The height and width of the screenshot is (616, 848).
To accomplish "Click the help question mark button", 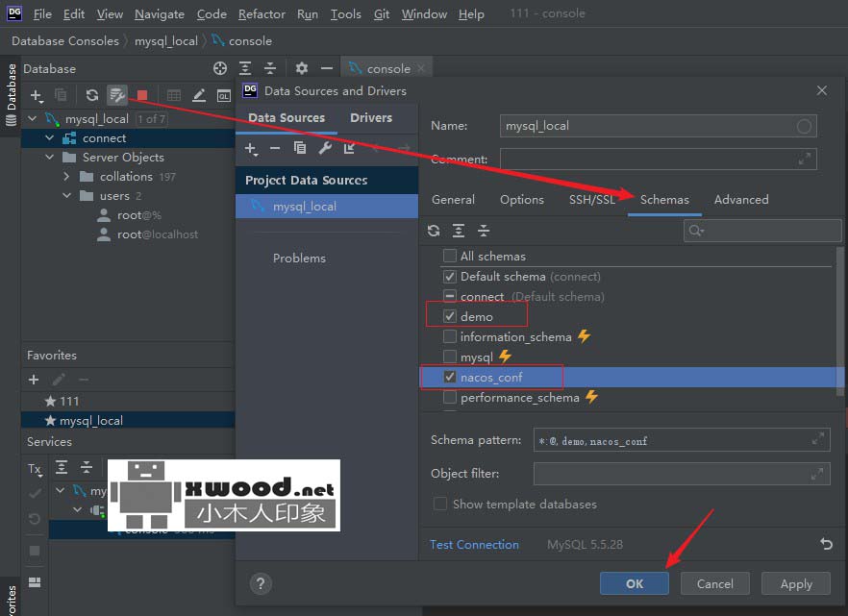I will (x=261, y=583).
